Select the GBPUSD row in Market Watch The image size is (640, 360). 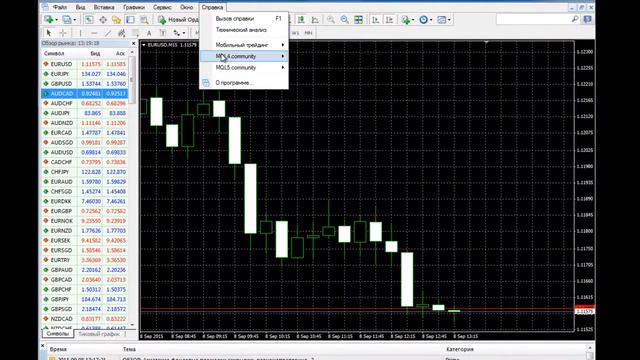[x=84, y=84]
